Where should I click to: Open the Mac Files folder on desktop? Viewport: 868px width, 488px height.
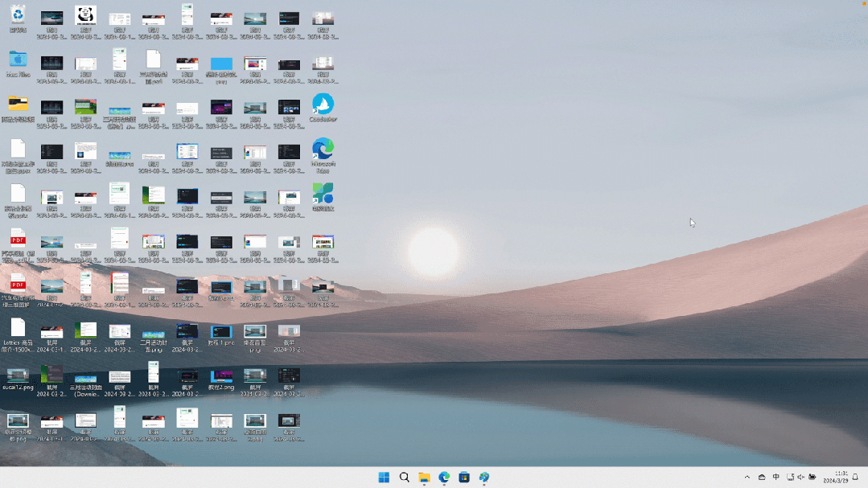point(18,60)
